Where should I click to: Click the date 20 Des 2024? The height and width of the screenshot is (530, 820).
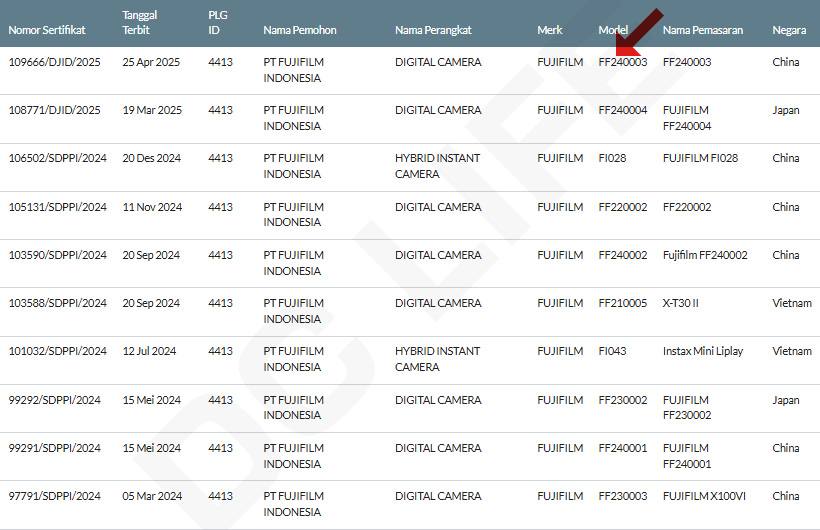[x=152, y=158]
